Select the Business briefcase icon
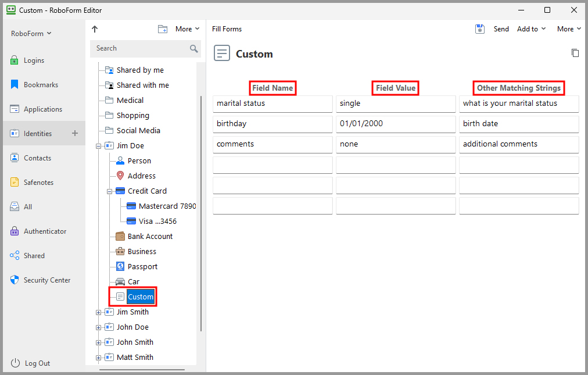The width and height of the screenshot is (588, 375). (120, 251)
